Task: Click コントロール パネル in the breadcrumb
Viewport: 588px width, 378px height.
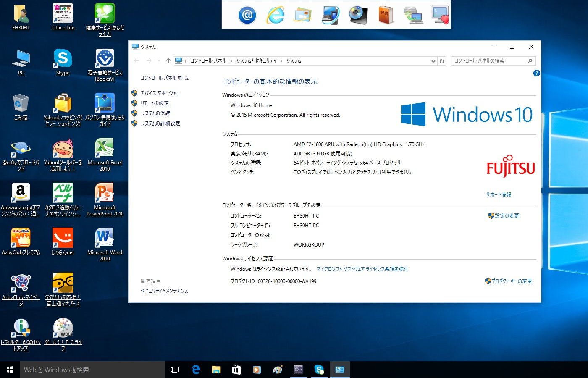Action: pyautogui.click(x=208, y=61)
